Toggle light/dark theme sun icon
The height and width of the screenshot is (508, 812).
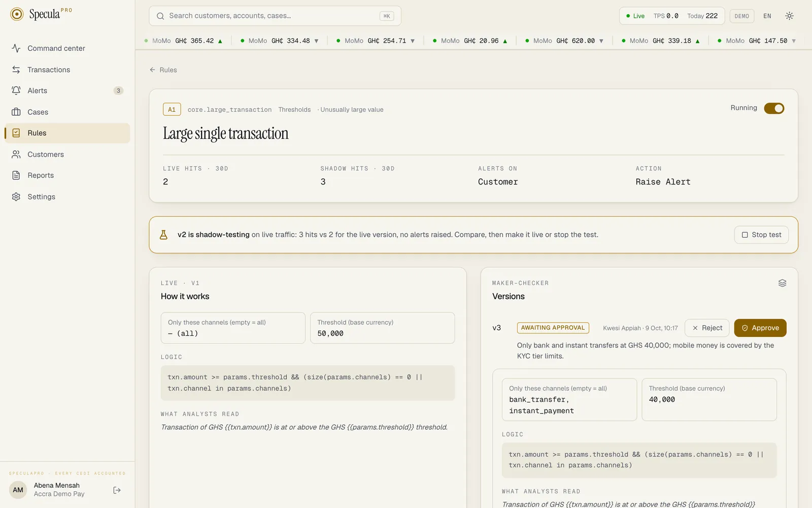pos(789,16)
